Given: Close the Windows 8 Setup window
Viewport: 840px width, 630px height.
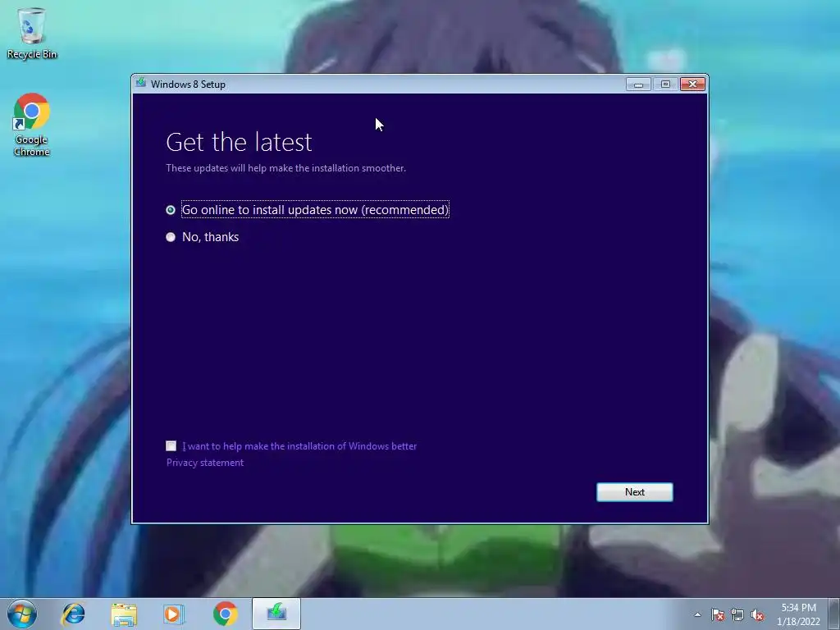Looking at the screenshot, I should [692, 84].
